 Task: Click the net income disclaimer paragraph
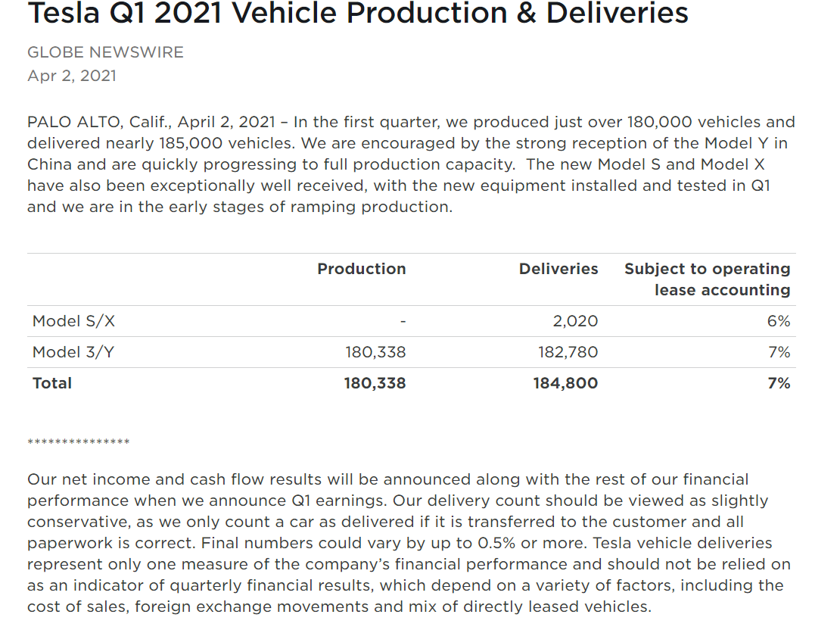[x=409, y=543]
